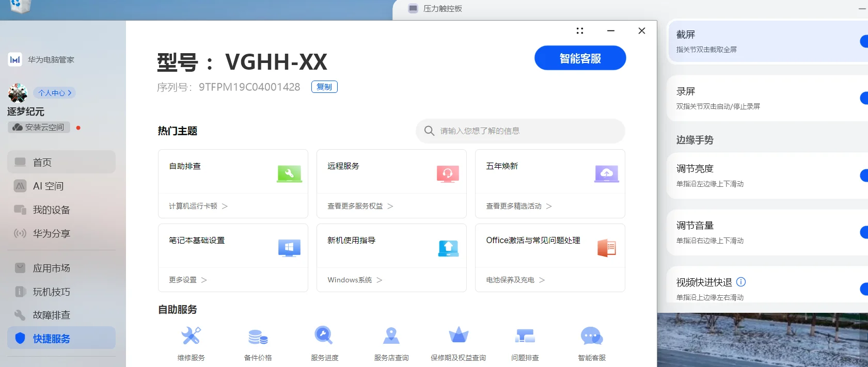Open 应用市场 in sidebar
This screenshot has width=868, height=367.
pos(61,268)
